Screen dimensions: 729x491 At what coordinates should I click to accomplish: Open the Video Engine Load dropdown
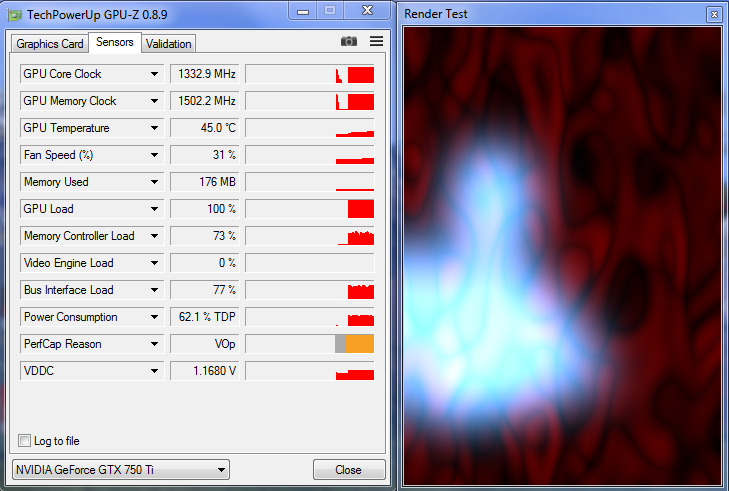coord(154,263)
